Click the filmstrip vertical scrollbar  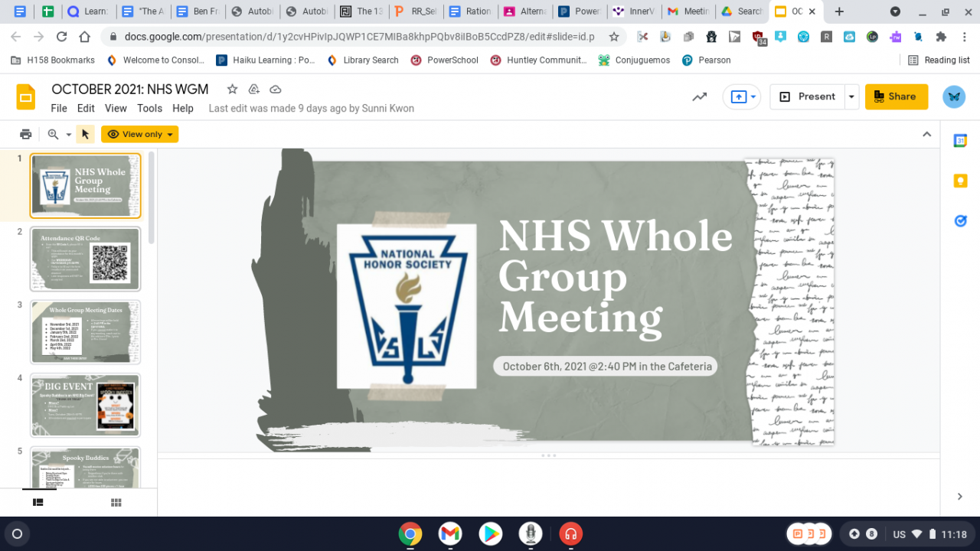(x=152, y=197)
